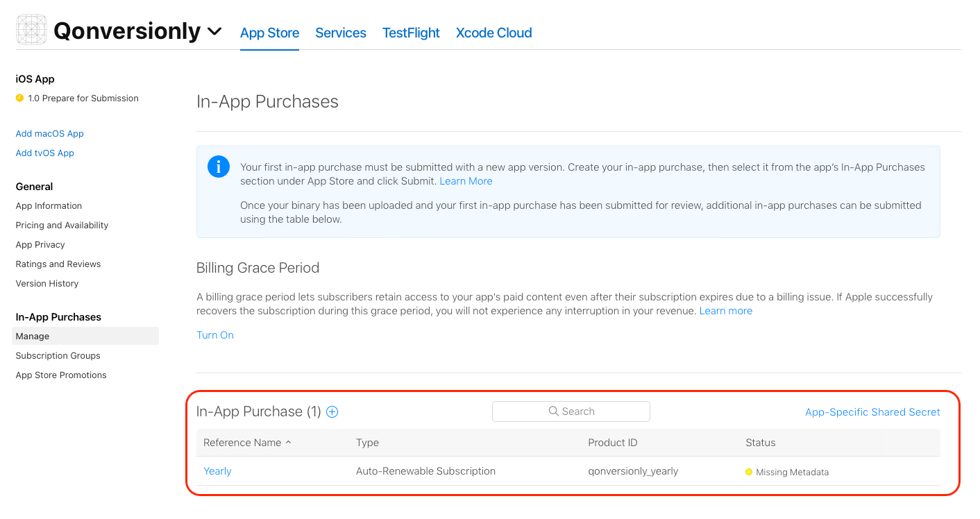Screen dimensions: 980x519
Task: Click Add macOS App link
Action: tap(49, 134)
